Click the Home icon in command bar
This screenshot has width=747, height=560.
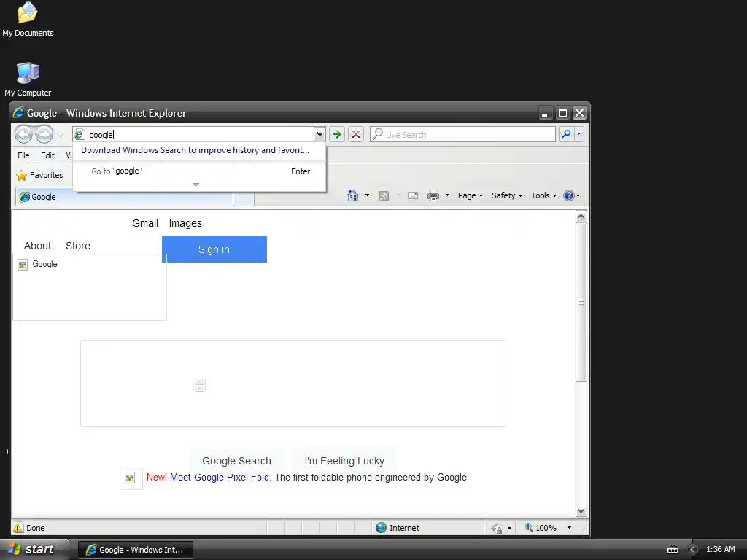tap(353, 195)
